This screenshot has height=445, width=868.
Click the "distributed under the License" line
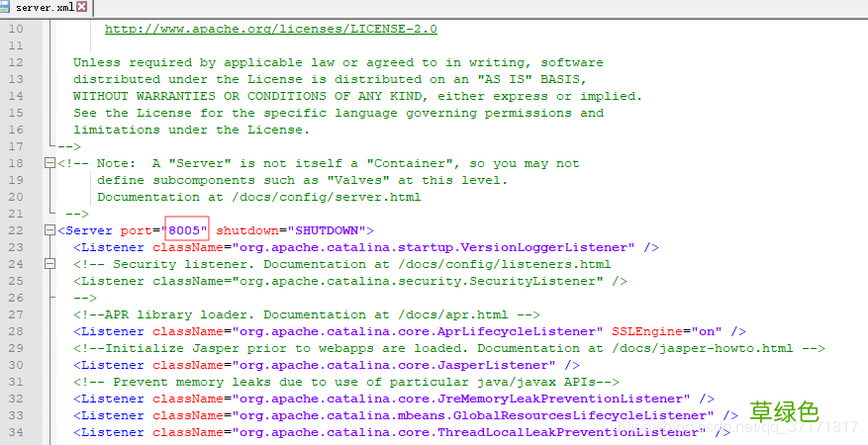coord(330,79)
